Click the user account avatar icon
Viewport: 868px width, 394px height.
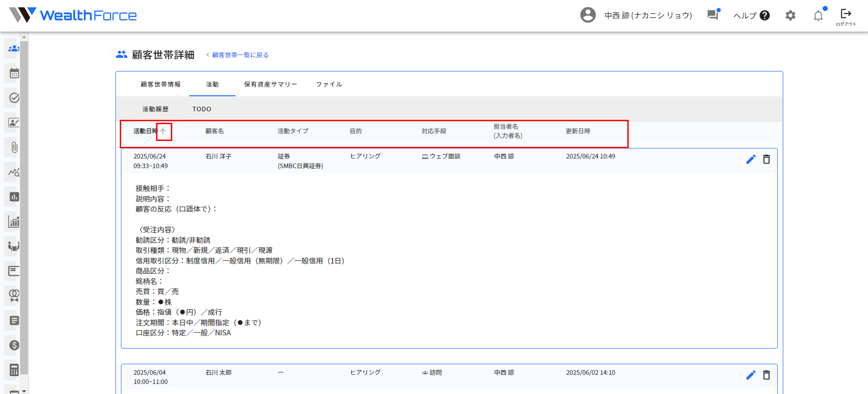(588, 15)
